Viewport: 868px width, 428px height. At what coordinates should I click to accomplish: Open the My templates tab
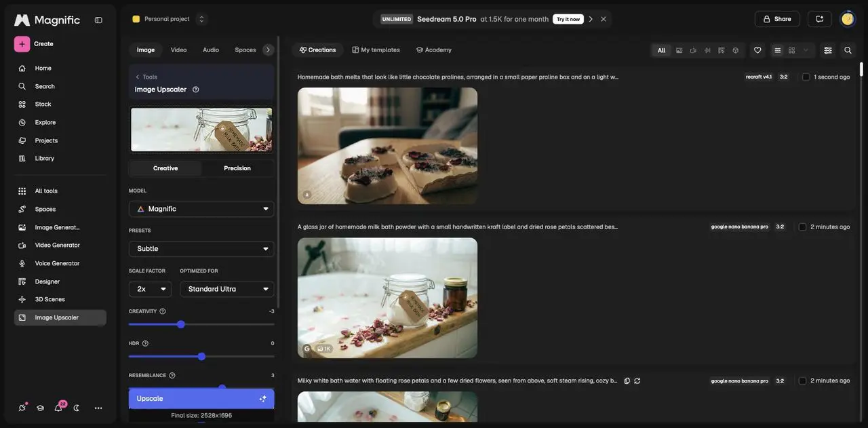point(376,50)
